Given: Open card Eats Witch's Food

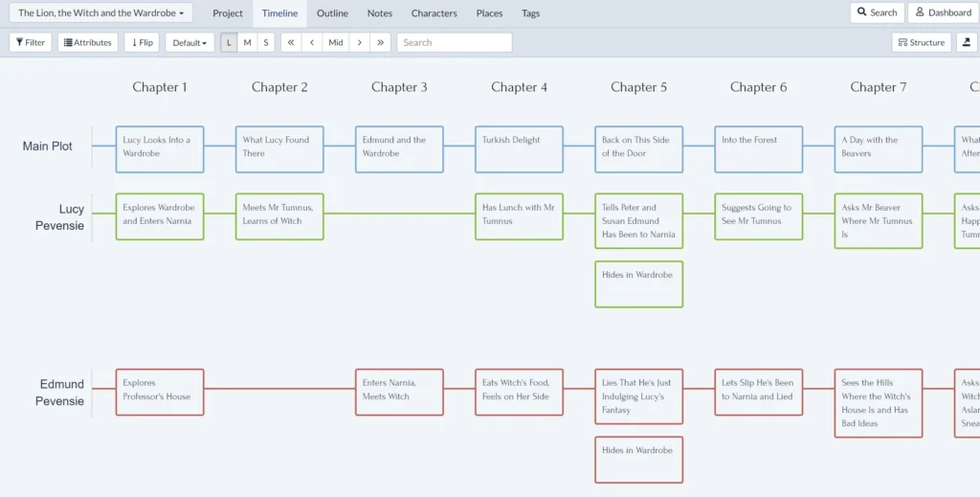Looking at the screenshot, I should pyautogui.click(x=519, y=392).
